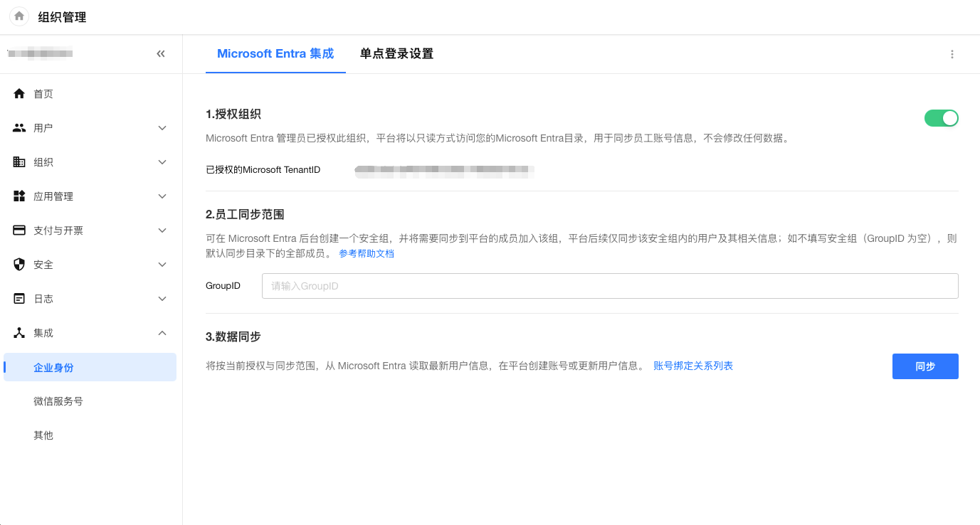Open the 参考帮助文档 link

[x=366, y=254]
